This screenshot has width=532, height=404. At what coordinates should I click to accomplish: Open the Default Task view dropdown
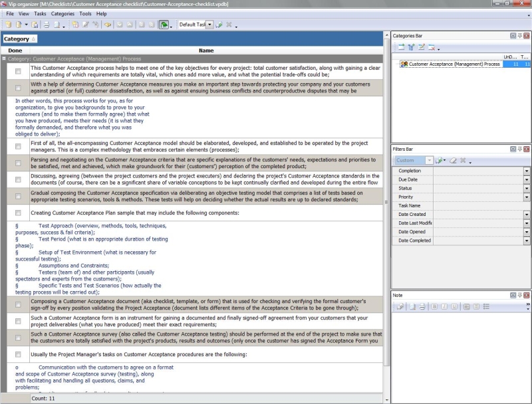[x=209, y=25]
